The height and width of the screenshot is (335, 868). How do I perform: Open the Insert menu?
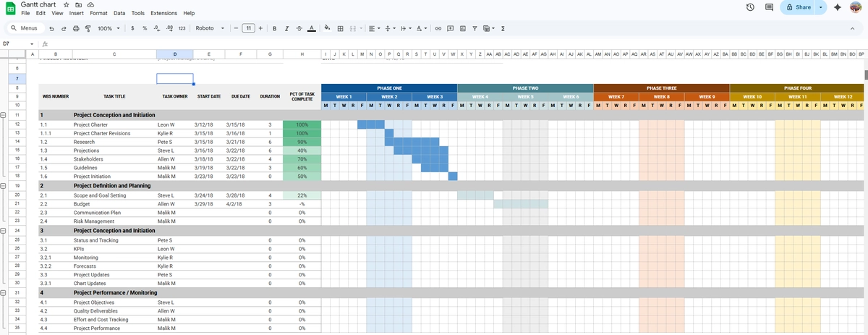(77, 13)
